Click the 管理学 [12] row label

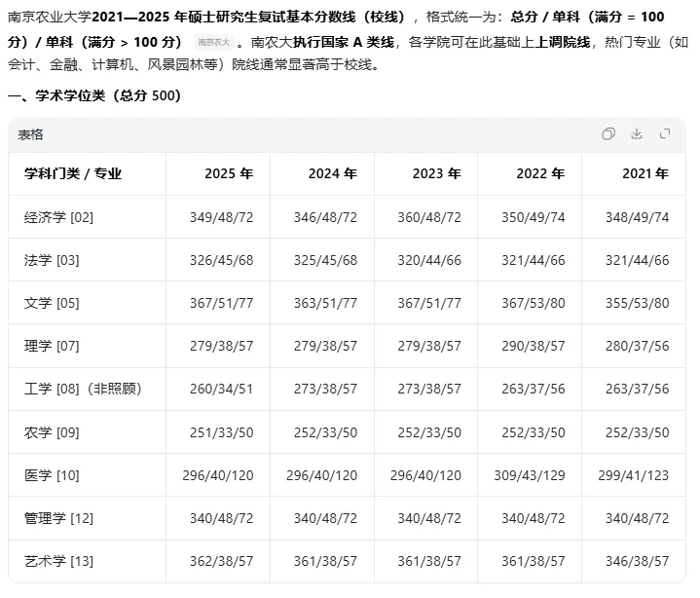[x=58, y=518]
